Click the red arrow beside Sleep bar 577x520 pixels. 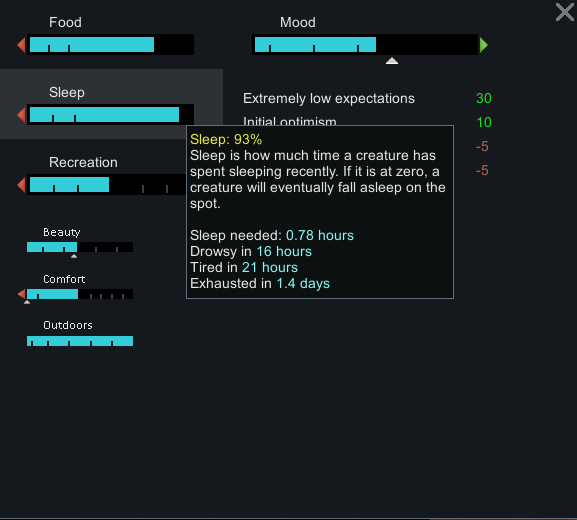click(21, 115)
